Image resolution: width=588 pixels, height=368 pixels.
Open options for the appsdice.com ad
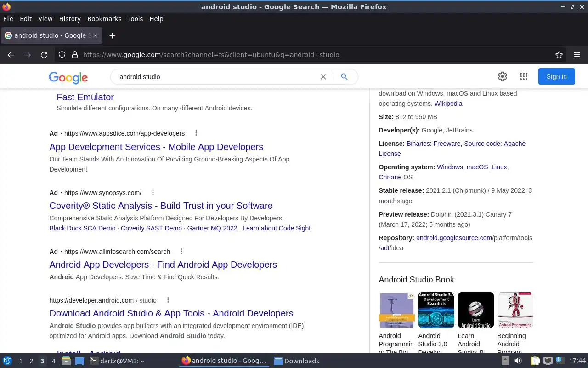196,133
